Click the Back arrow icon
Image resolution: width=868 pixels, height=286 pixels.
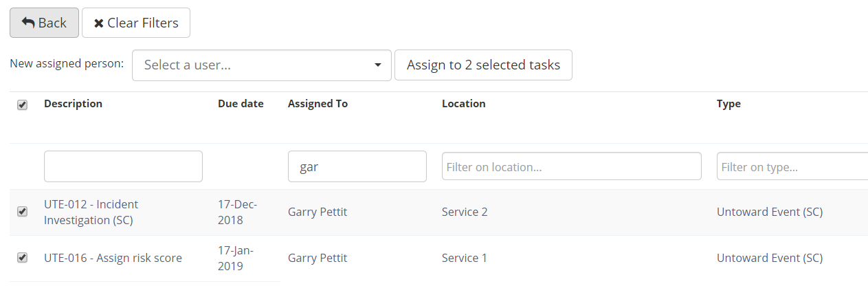(28, 23)
